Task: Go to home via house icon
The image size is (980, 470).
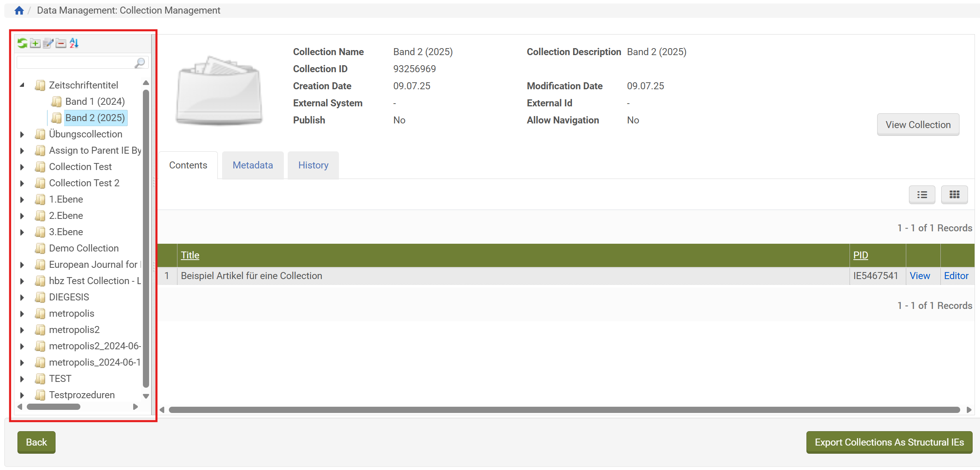Action: click(x=19, y=10)
